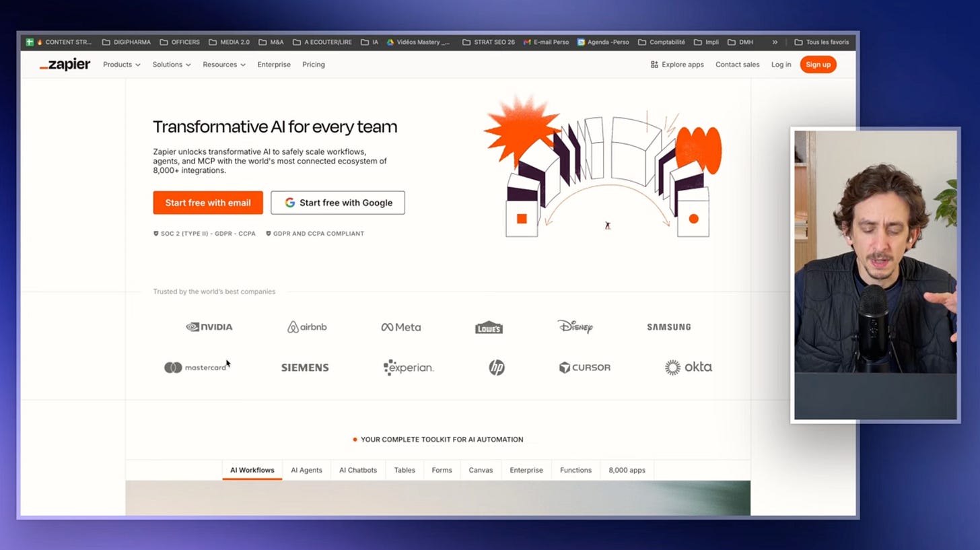Open the Pricing page
The height and width of the screenshot is (550, 980).
coord(314,65)
